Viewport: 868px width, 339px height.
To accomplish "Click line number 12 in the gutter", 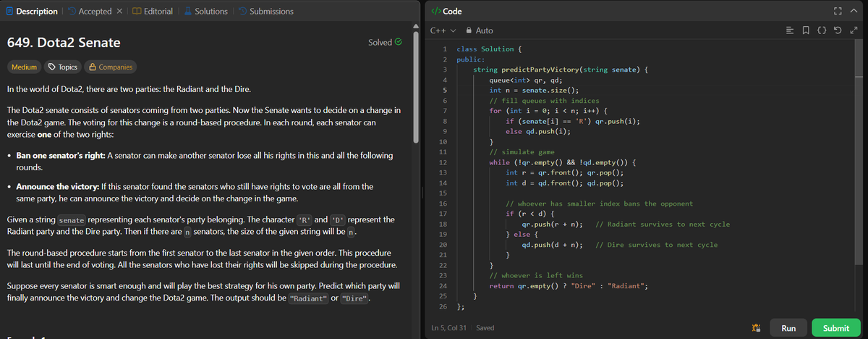I will (444, 163).
